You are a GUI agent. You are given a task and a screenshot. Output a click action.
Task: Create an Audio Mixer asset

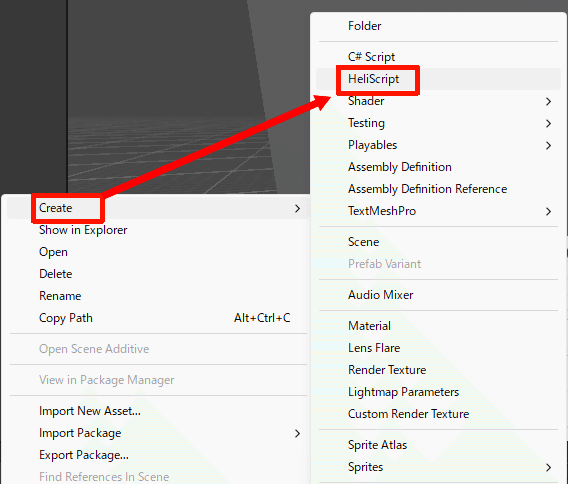click(380, 295)
